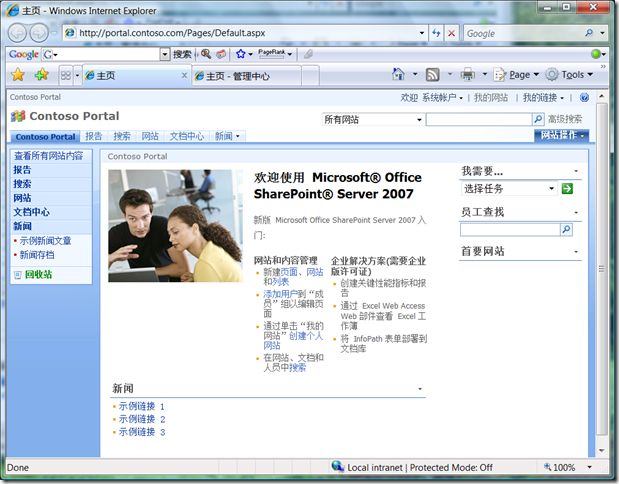Open the Tools menu in the command bar

[569, 74]
